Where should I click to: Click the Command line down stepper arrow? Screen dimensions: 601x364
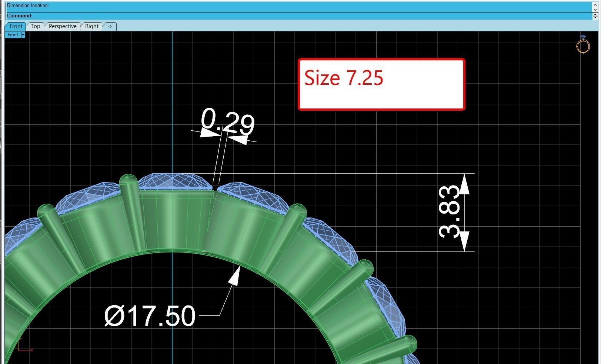pyautogui.click(x=595, y=17)
